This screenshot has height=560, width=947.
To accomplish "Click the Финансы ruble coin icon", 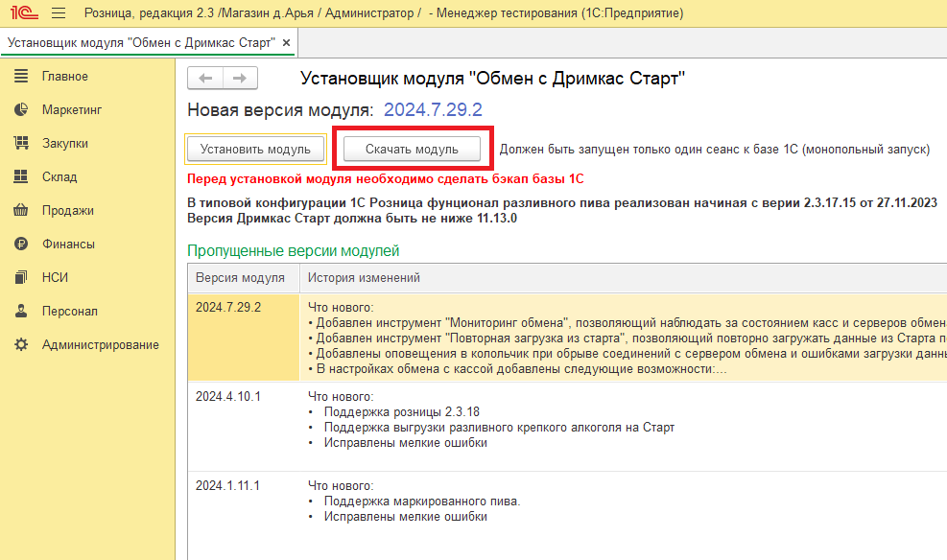I will pyautogui.click(x=21, y=245).
